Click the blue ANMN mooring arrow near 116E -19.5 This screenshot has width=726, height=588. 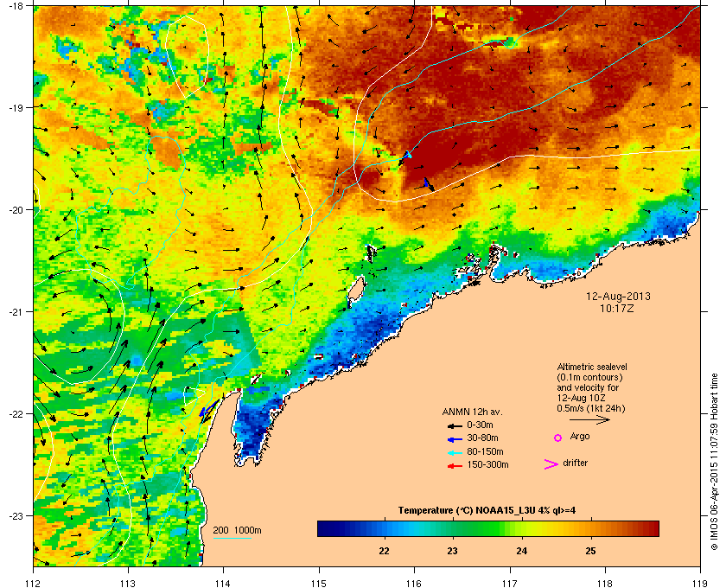click(406, 156)
